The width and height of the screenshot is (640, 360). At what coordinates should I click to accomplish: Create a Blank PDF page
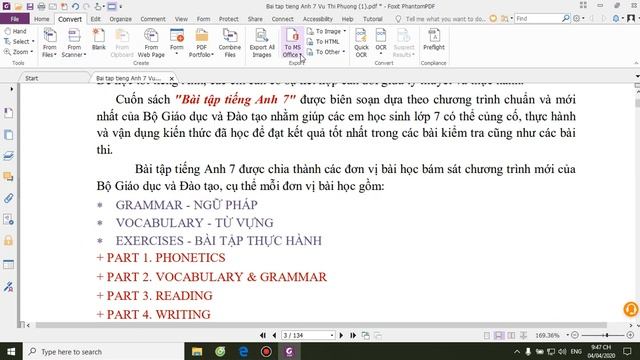tap(99, 40)
